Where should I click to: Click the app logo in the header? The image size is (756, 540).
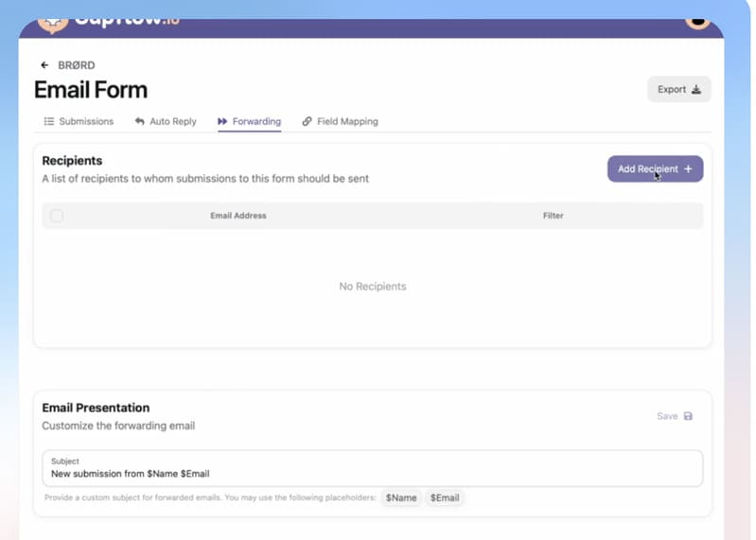(53, 23)
